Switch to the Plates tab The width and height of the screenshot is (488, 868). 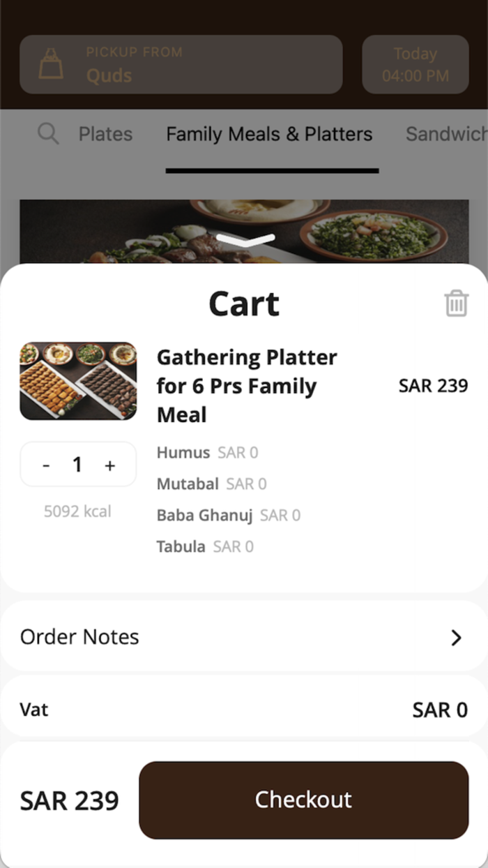[x=105, y=134]
